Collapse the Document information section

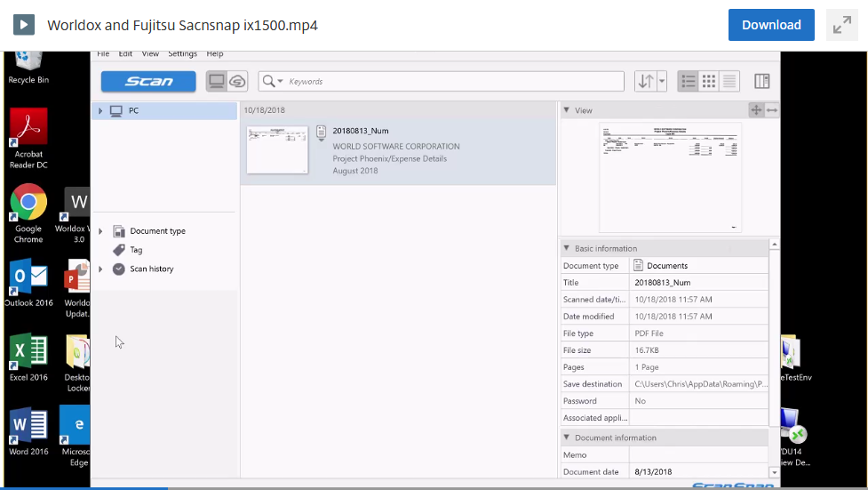pos(566,438)
